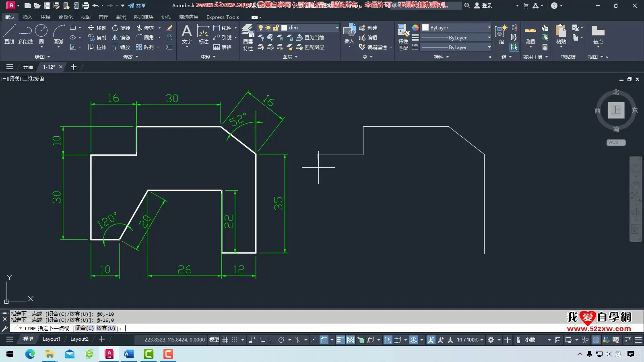This screenshot has width=644, height=362.
Task: Click the 闭合(C) option in command line
Action: pos(84,328)
